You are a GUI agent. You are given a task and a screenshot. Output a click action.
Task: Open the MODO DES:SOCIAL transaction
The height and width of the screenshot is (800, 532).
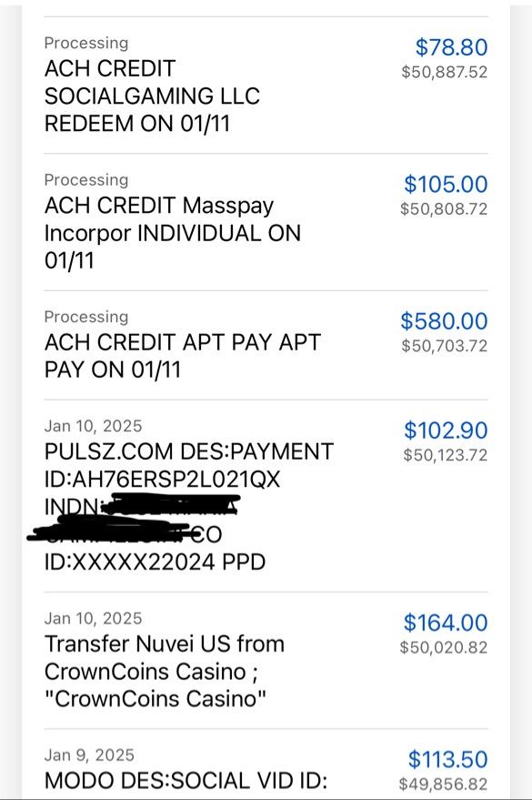266,765
